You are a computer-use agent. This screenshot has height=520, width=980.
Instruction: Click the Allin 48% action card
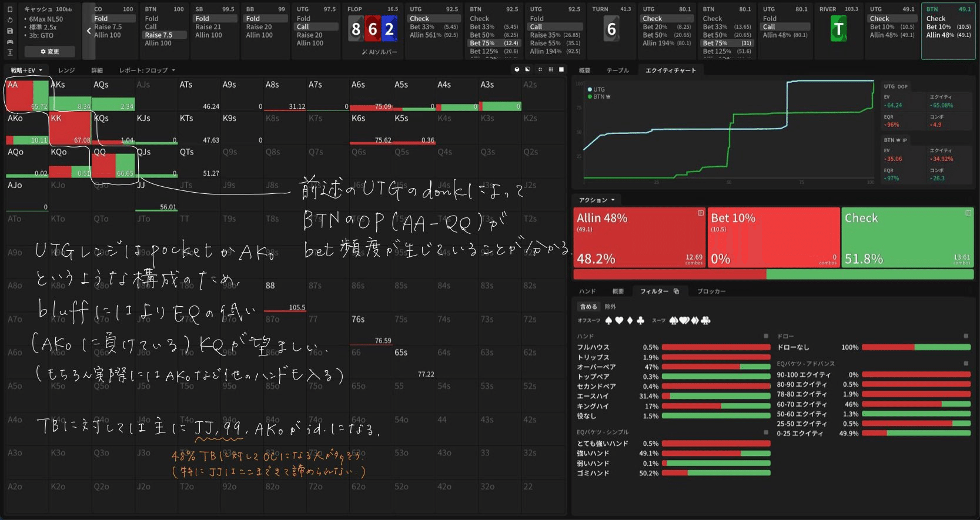[639, 237]
